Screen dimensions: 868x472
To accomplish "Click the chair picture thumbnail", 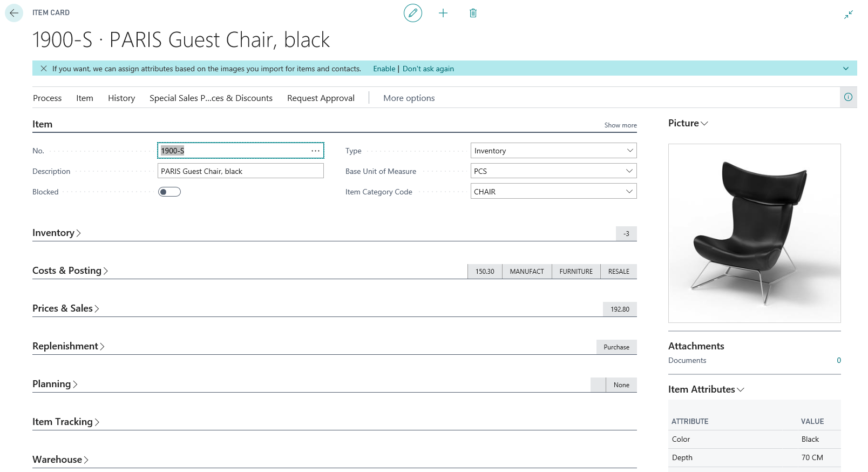I will tap(755, 233).
